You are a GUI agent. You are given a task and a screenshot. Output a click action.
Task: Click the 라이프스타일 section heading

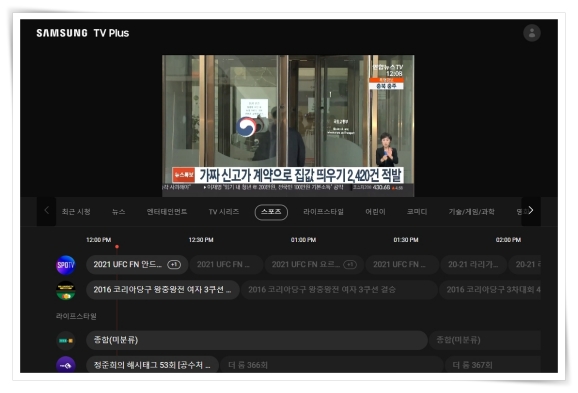(x=76, y=316)
